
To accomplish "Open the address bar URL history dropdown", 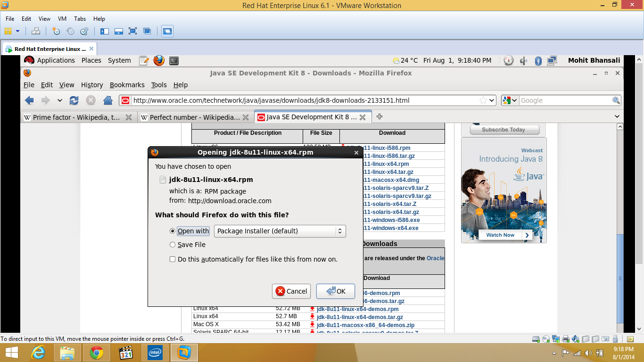I will coord(492,100).
